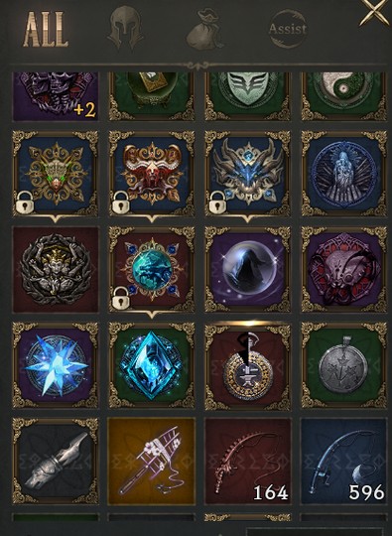Select the hooded figure crystal orb
Screen dimensions: 392x536
pyautogui.click(x=247, y=269)
